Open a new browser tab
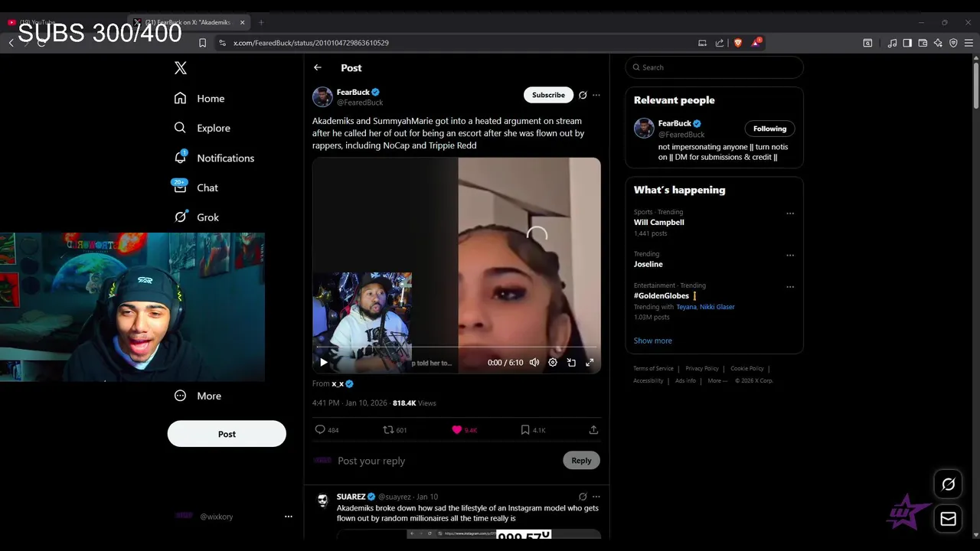The width and height of the screenshot is (980, 551). tap(261, 22)
